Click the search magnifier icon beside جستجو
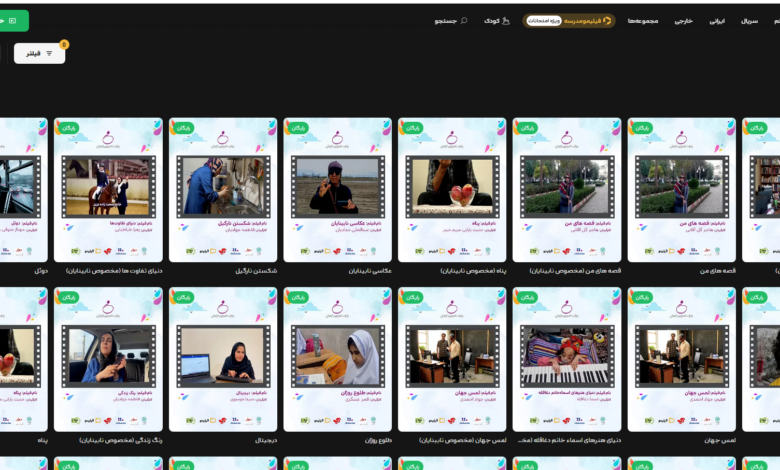 pyautogui.click(x=463, y=20)
